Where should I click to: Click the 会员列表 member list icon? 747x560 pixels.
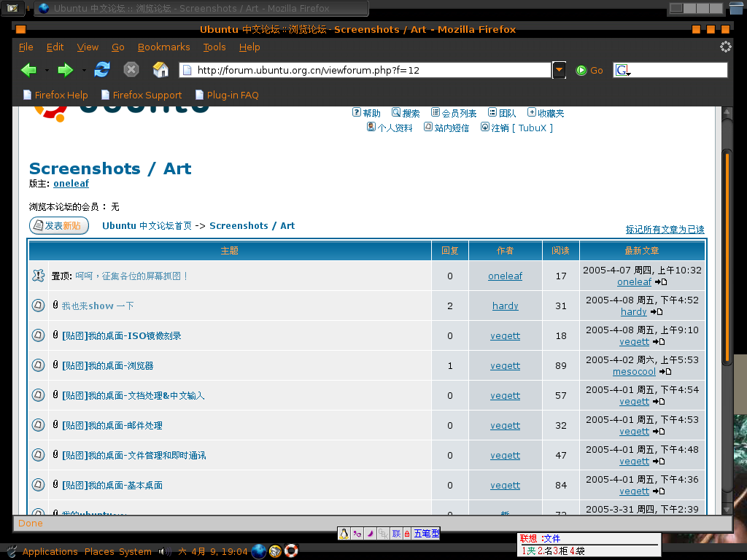[436, 112]
